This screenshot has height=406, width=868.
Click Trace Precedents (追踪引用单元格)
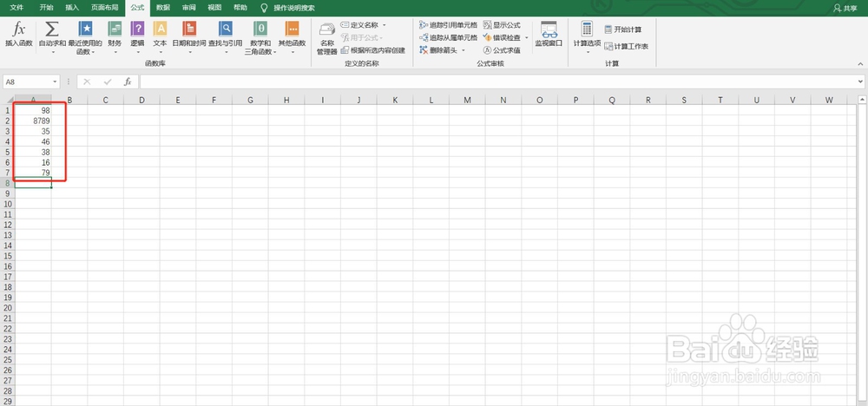449,25
